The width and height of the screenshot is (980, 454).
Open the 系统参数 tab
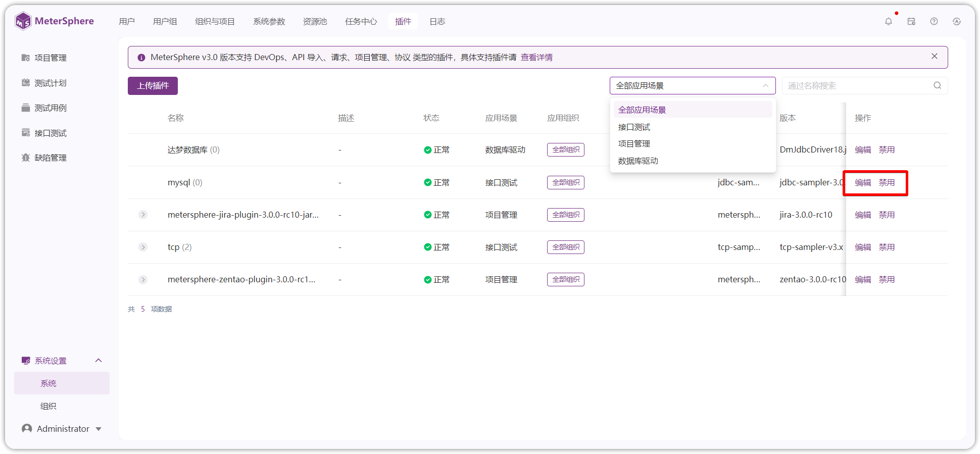pyautogui.click(x=269, y=21)
